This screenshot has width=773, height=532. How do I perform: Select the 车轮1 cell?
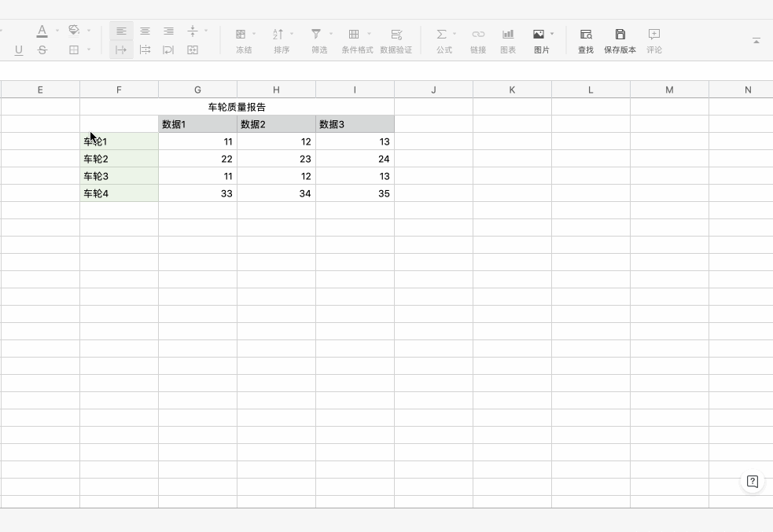[119, 141]
